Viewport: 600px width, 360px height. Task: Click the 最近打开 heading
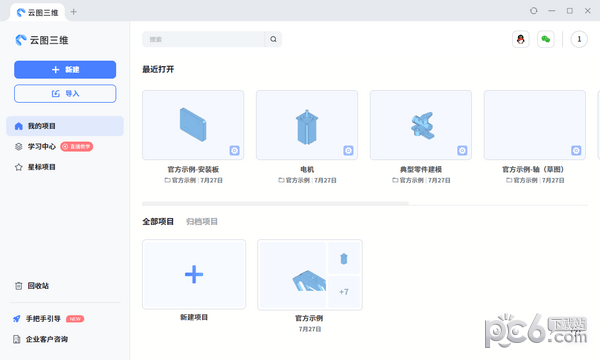pyautogui.click(x=158, y=69)
